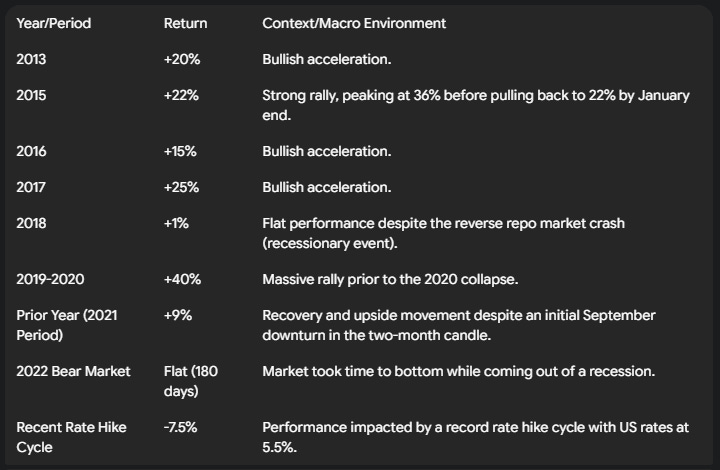Image resolution: width=720 pixels, height=470 pixels.
Task: Select the Prior Year (2021 Period) cell
Action: pyautogui.click(x=67, y=325)
